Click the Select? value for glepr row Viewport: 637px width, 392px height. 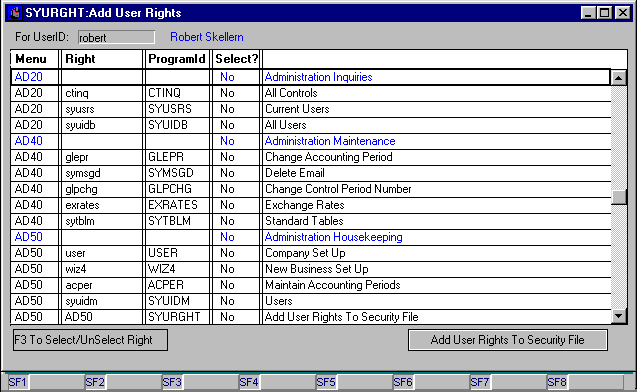pyautogui.click(x=236, y=157)
